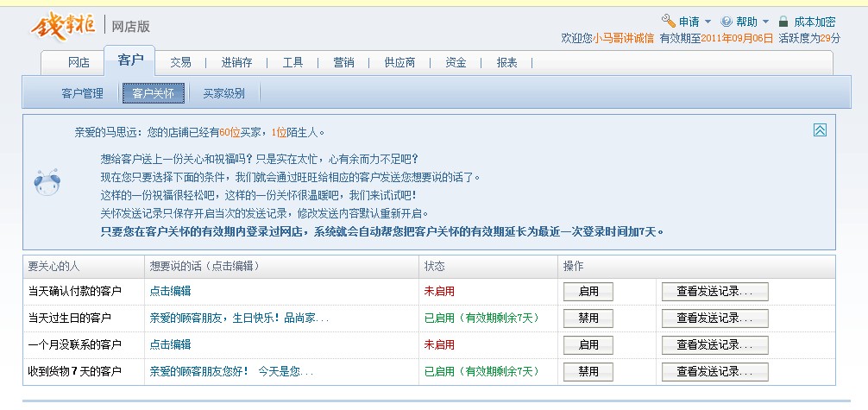Go to 客户管理 sub-tab
The width and height of the screenshot is (868, 410).
coord(82,93)
